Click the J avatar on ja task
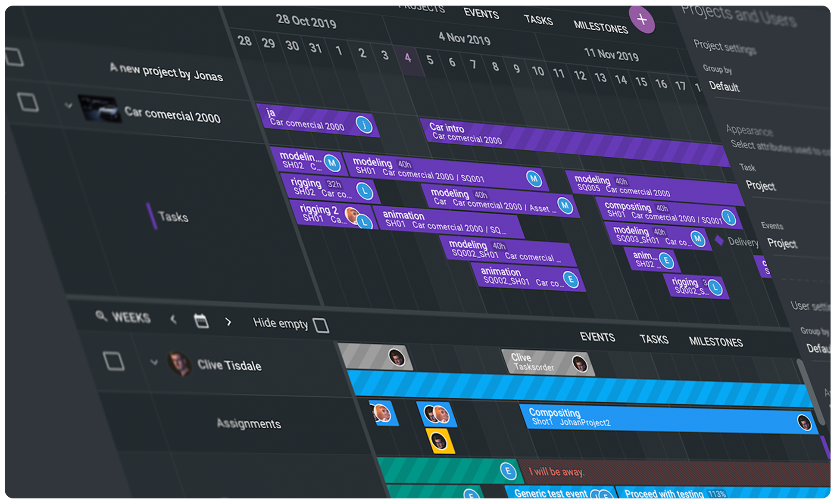Viewport: 834px width, 504px height. point(364,125)
